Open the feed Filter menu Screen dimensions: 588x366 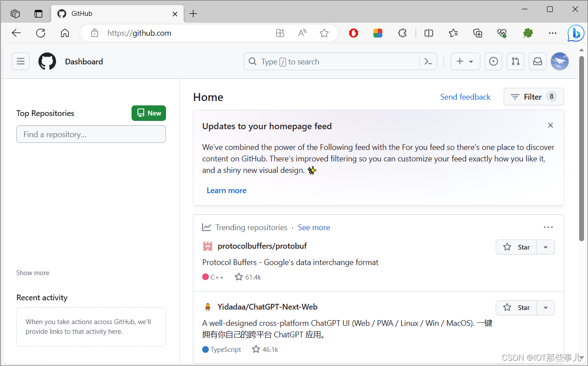point(534,97)
